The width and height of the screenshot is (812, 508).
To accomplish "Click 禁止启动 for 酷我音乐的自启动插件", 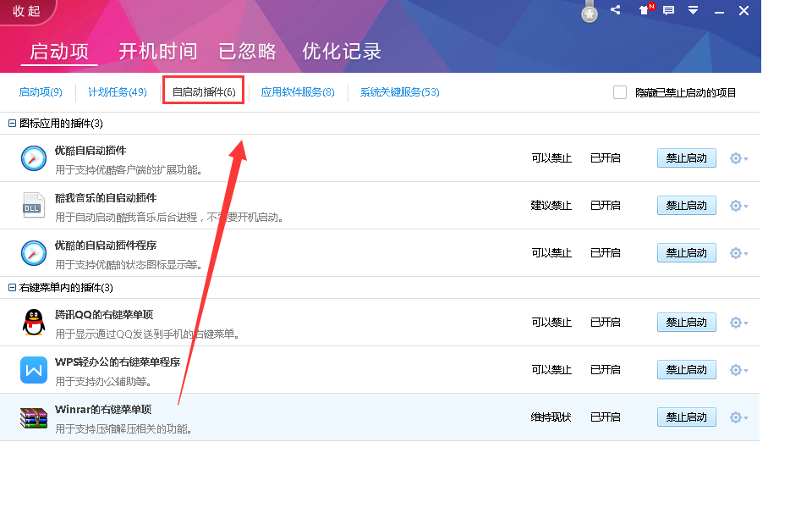I will [x=687, y=205].
